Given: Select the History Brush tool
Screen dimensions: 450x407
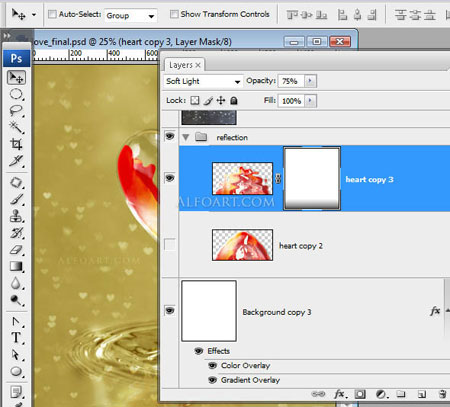Looking at the screenshot, I should tap(16, 233).
